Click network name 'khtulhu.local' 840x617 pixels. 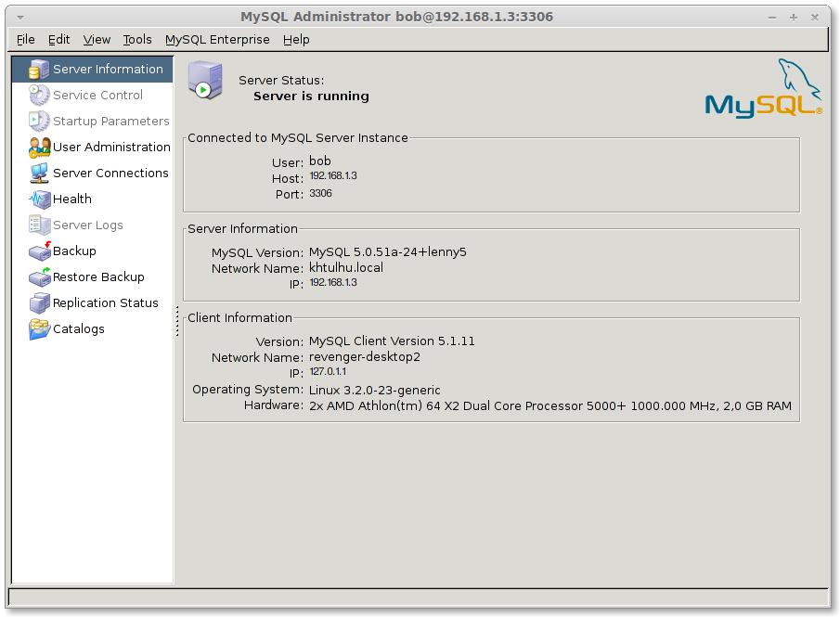[x=346, y=268]
